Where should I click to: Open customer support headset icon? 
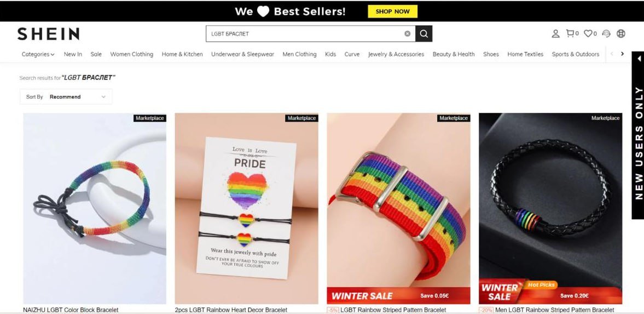(x=606, y=34)
